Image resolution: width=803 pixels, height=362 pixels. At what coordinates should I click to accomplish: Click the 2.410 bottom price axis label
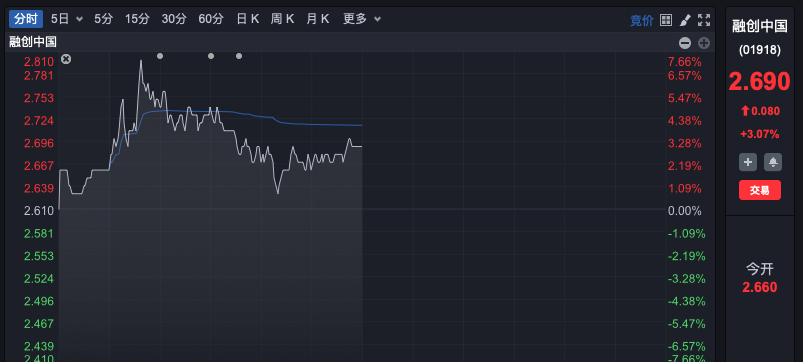[39, 358]
